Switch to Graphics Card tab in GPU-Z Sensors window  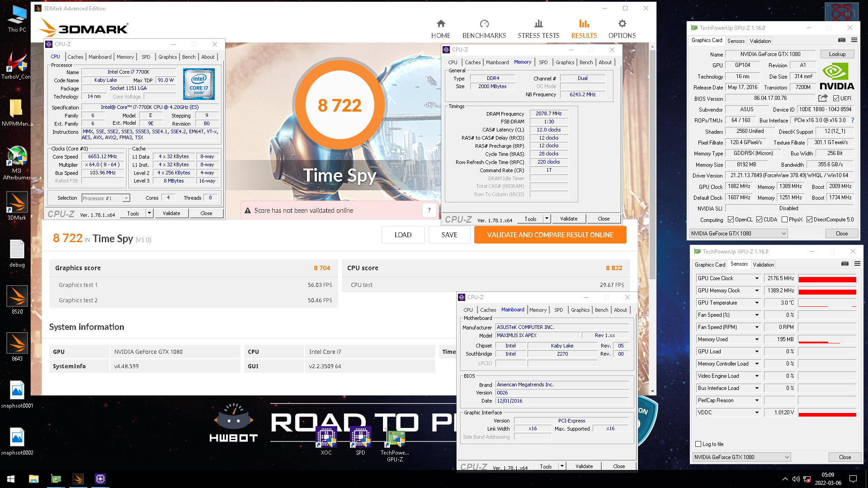pyautogui.click(x=710, y=265)
